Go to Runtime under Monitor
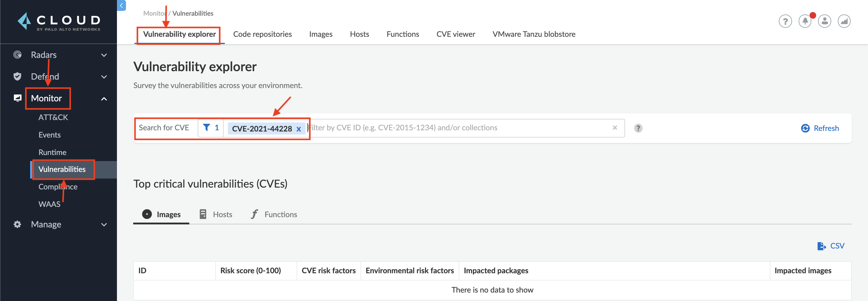This screenshot has width=868, height=301. (x=52, y=152)
